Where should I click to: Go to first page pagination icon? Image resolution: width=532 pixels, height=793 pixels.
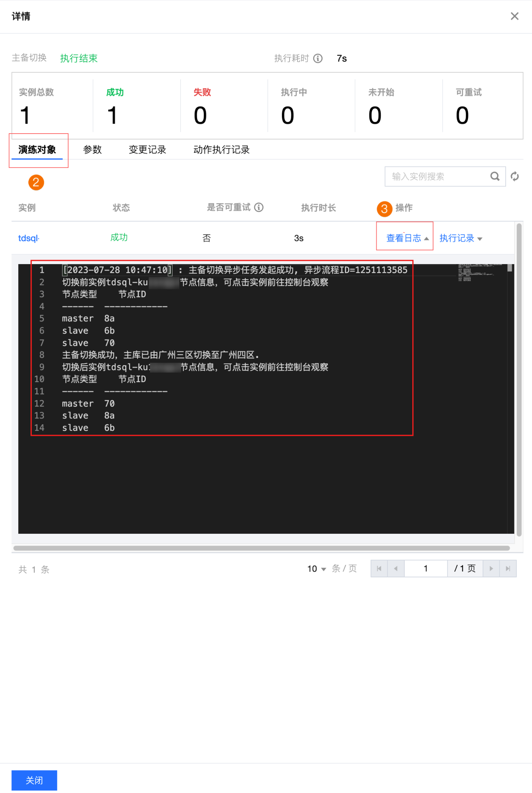379,569
